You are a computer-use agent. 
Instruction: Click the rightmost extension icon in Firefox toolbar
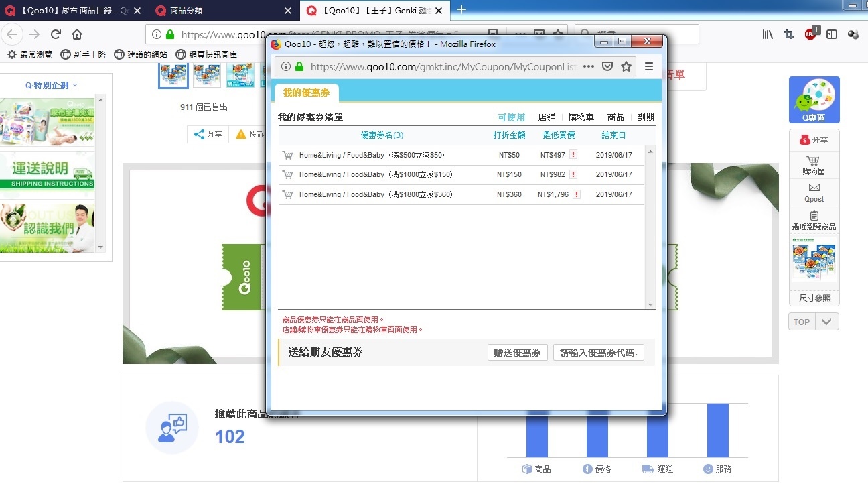coord(853,34)
